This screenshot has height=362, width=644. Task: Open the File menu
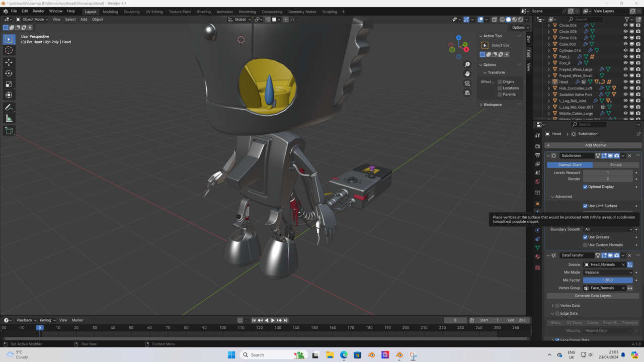point(14,11)
